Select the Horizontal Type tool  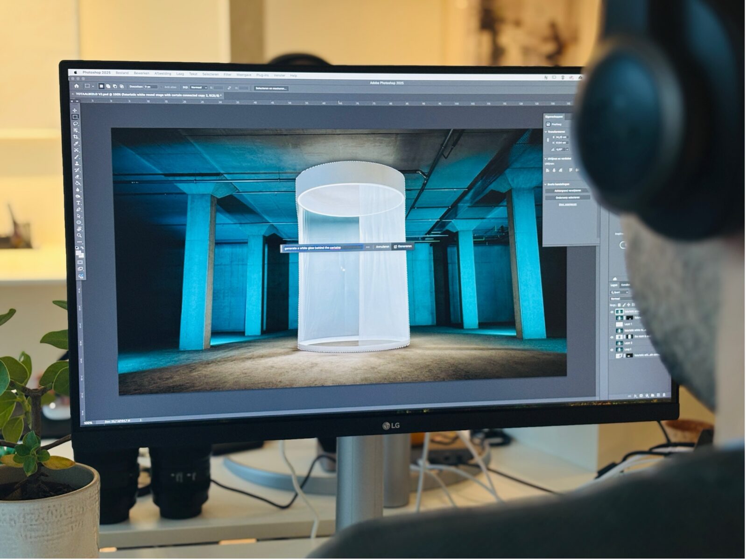[78, 202]
